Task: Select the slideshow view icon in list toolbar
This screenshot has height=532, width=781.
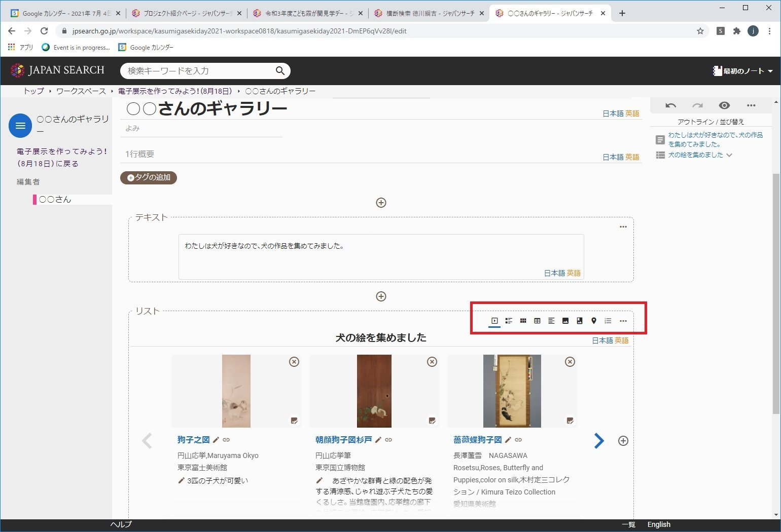Action: [x=494, y=321]
